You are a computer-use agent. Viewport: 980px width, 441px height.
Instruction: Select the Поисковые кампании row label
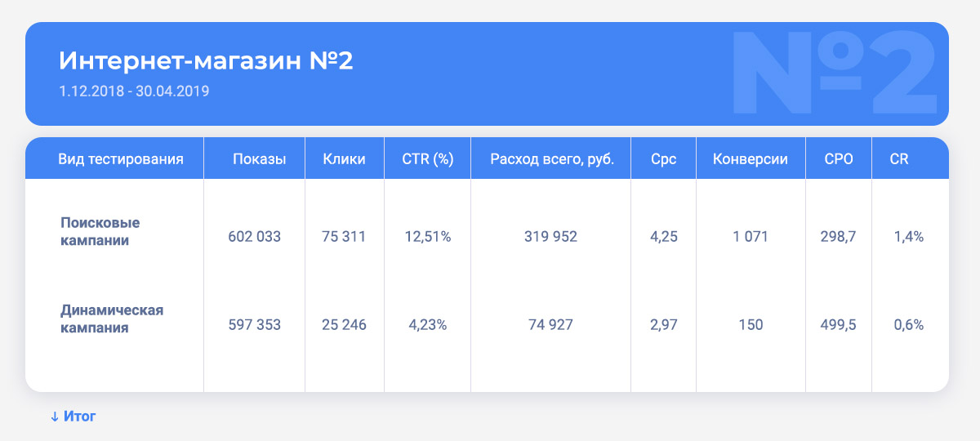click(100, 232)
